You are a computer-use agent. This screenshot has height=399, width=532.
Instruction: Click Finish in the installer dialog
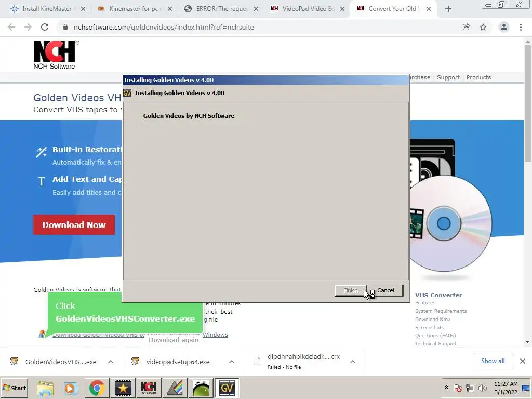(x=351, y=290)
